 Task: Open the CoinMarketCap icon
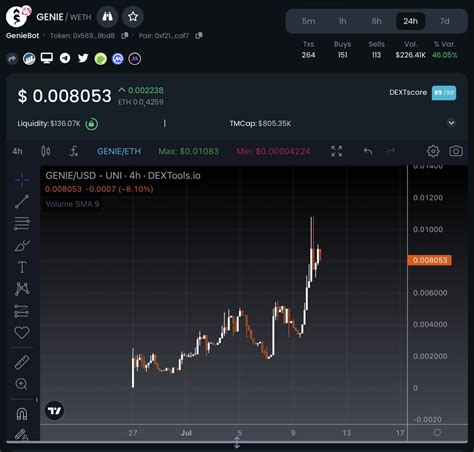coord(117,59)
